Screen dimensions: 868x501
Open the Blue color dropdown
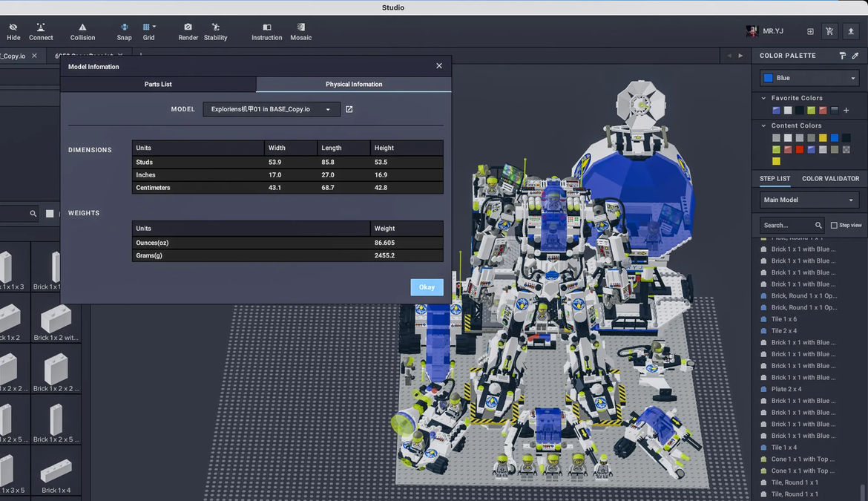(809, 78)
